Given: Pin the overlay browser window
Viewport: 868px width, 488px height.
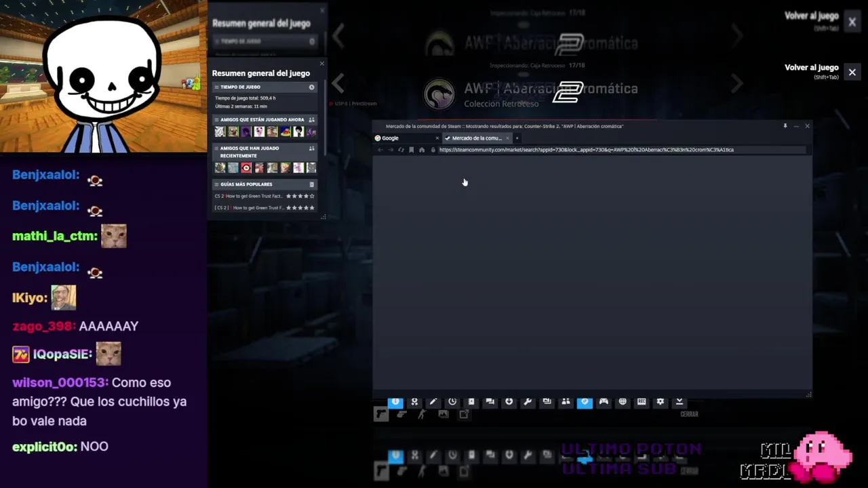Looking at the screenshot, I should [x=785, y=126].
